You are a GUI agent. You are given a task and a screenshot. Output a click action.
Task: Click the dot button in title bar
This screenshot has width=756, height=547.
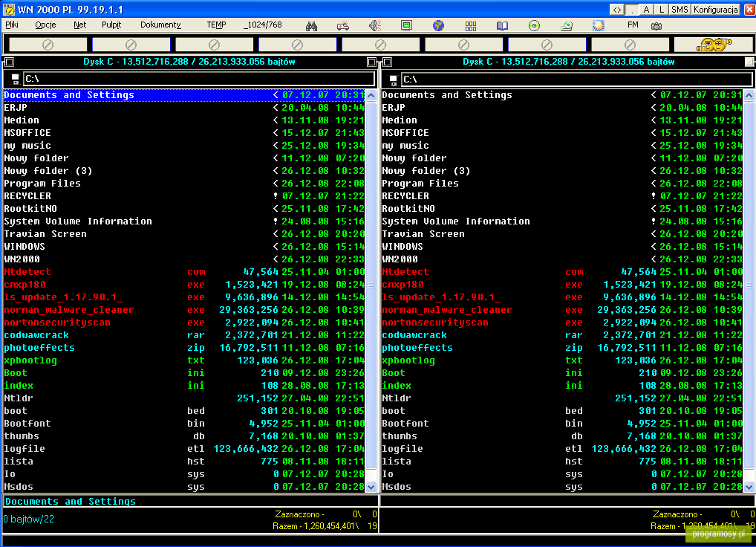point(631,10)
